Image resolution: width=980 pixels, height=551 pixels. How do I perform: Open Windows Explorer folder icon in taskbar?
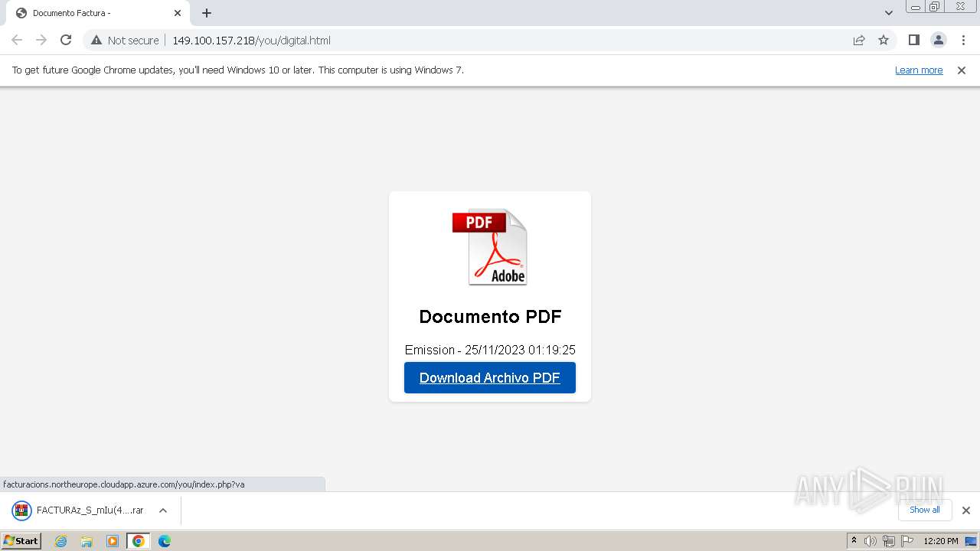(x=87, y=541)
